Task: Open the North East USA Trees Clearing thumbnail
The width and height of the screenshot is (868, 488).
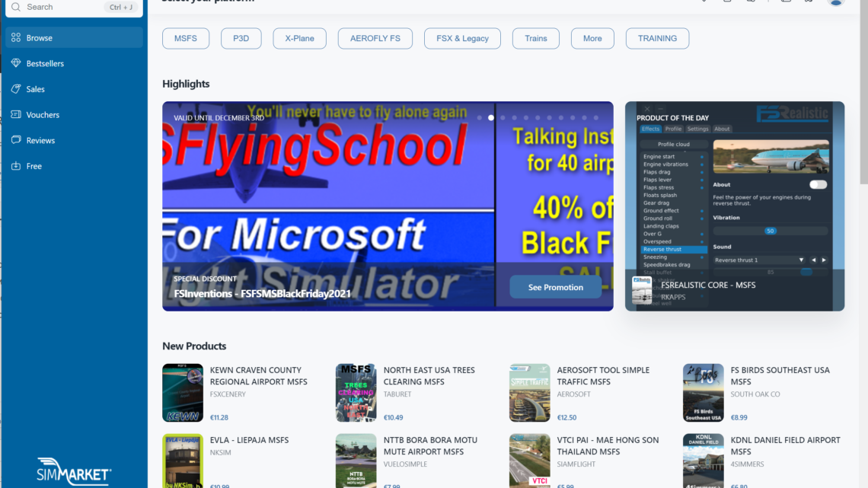Action: pos(356,393)
